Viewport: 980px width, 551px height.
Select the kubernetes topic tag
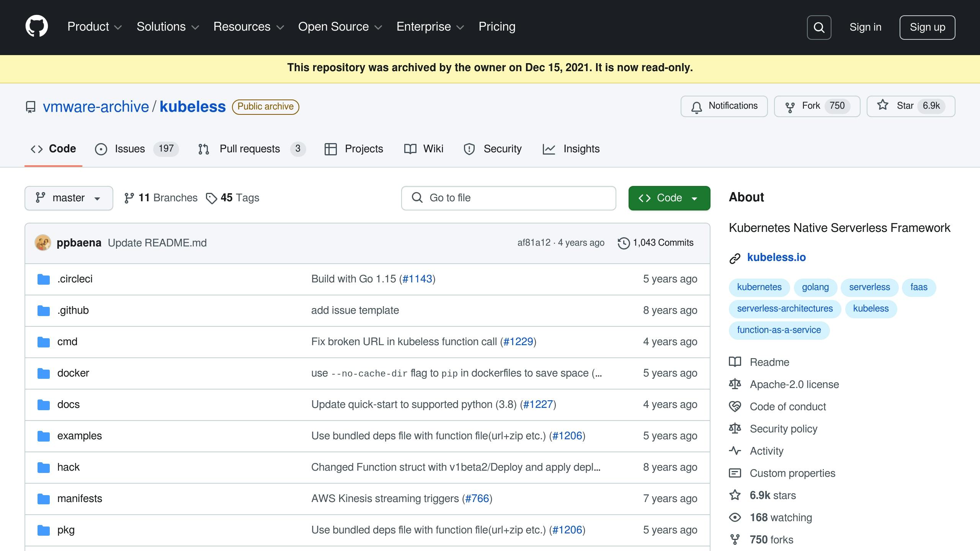pos(759,287)
